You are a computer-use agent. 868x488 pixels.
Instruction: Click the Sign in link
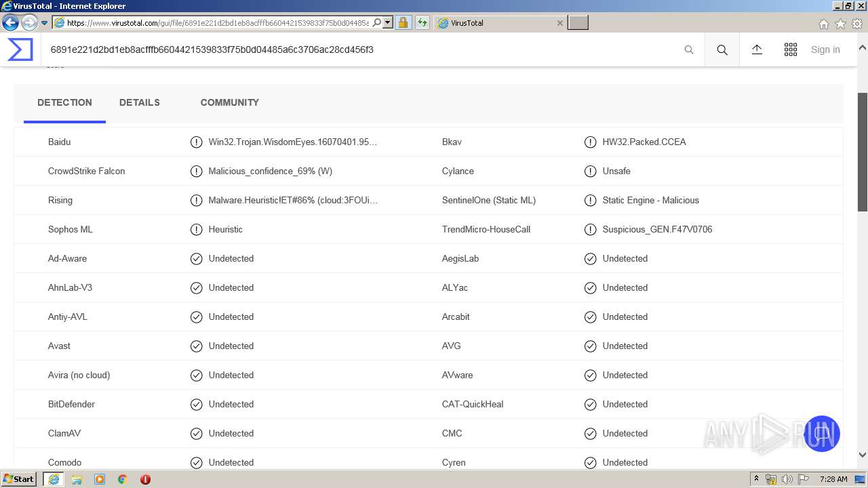click(825, 49)
